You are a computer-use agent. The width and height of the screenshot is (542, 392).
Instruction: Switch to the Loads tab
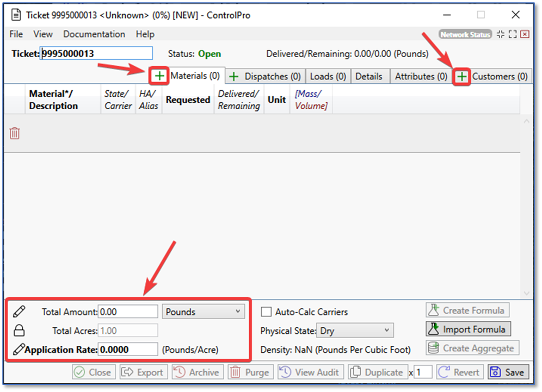tap(328, 77)
